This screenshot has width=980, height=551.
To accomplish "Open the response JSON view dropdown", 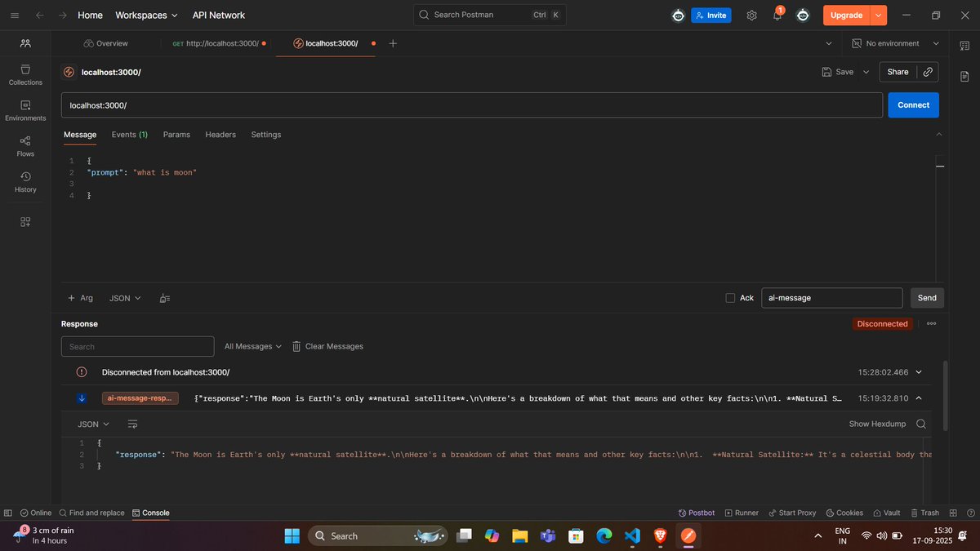I will click(x=93, y=424).
